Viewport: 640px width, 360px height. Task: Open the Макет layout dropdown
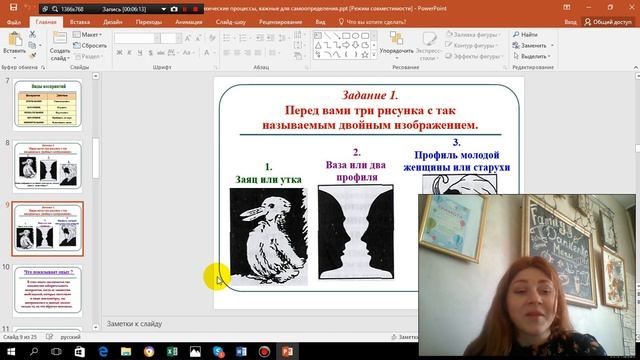pyautogui.click(x=87, y=35)
